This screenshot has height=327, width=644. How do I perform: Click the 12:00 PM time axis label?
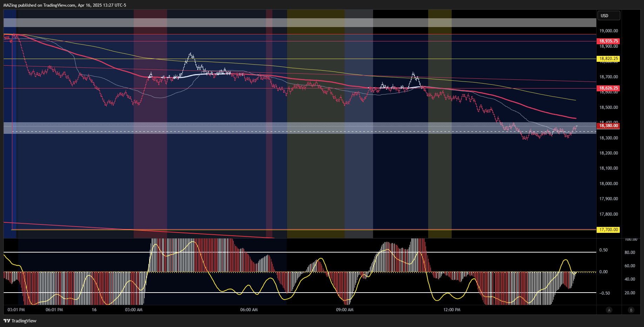click(452, 310)
